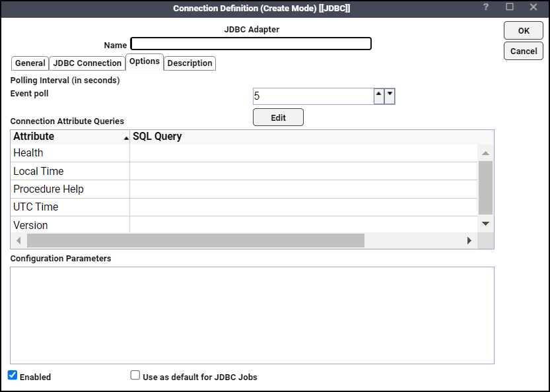Switch to the Description tab
This screenshot has height=392, width=550.
click(x=189, y=63)
